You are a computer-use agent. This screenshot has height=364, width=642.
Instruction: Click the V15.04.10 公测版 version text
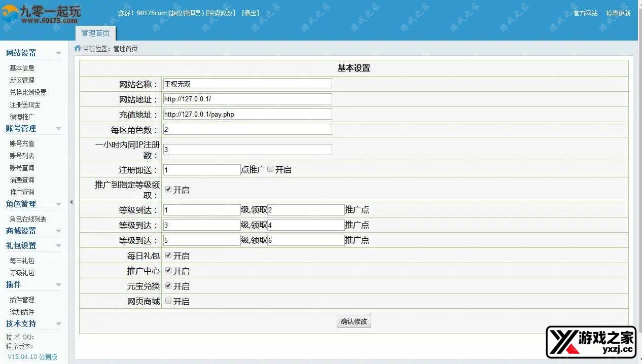(32, 357)
